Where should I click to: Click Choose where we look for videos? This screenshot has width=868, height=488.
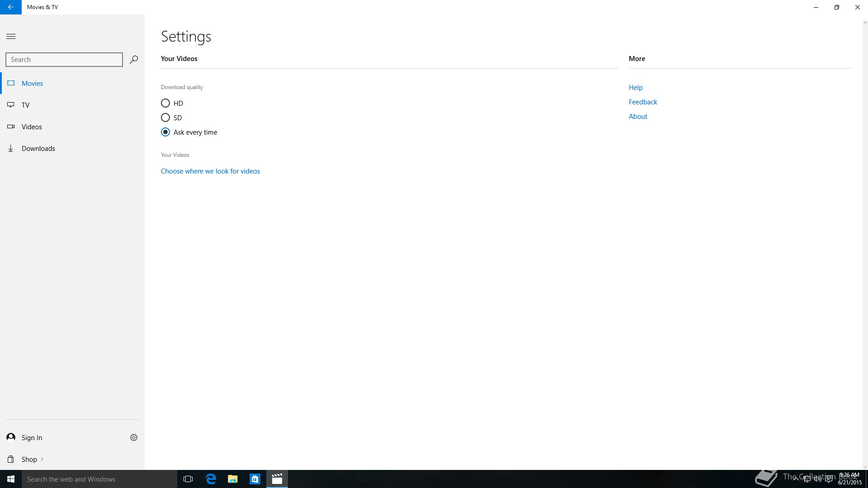point(210,171)
